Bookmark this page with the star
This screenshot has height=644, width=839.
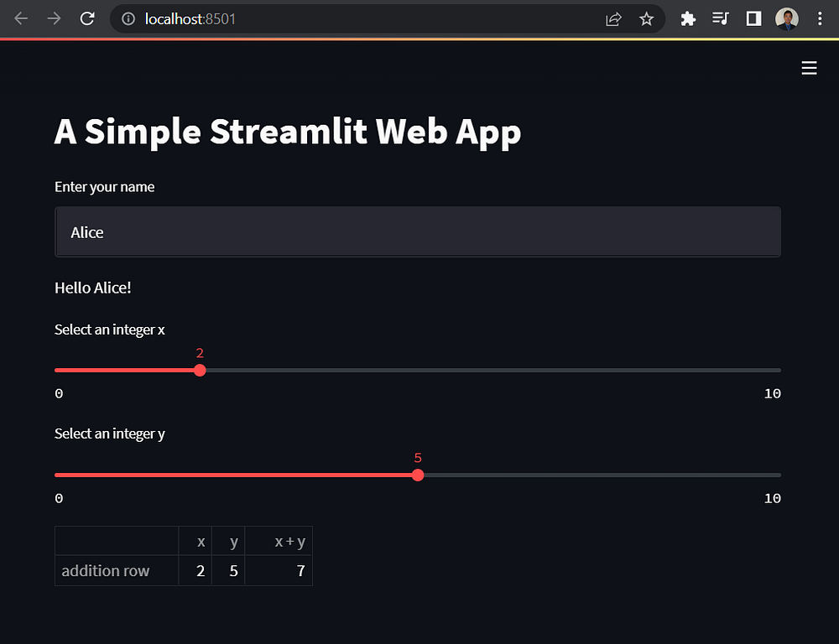646,18
